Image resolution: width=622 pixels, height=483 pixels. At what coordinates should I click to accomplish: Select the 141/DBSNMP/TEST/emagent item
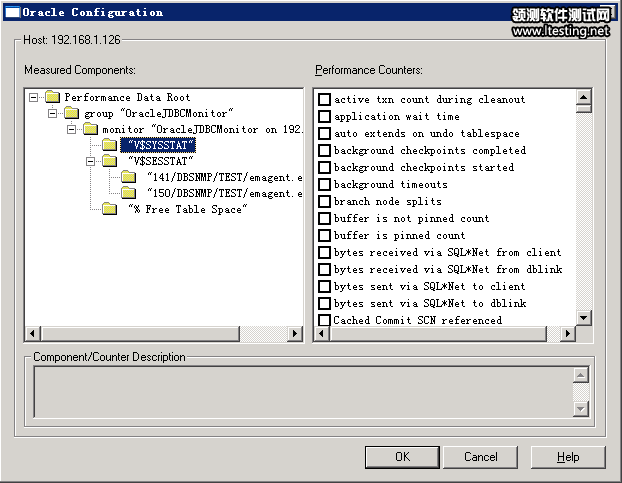click(224, 177)
